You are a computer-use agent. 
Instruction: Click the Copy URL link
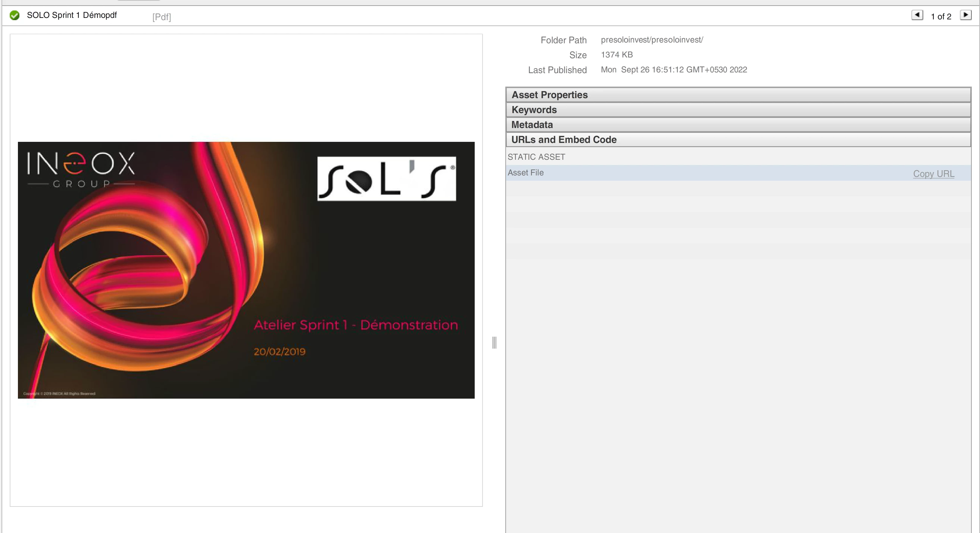click(933, 174)
